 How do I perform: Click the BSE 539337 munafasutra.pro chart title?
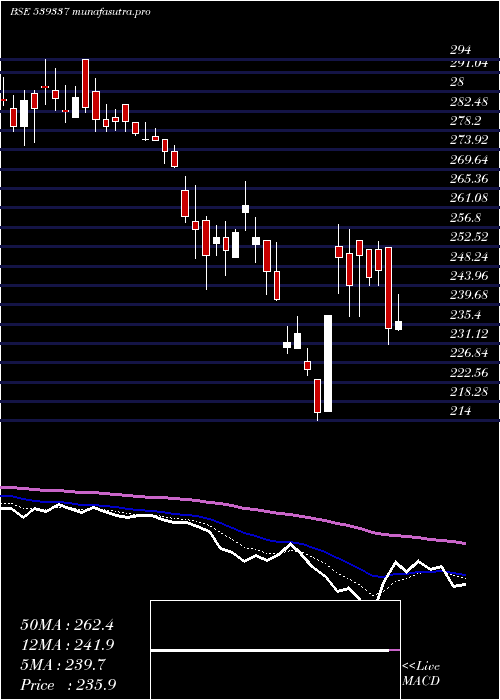[80, 12]
